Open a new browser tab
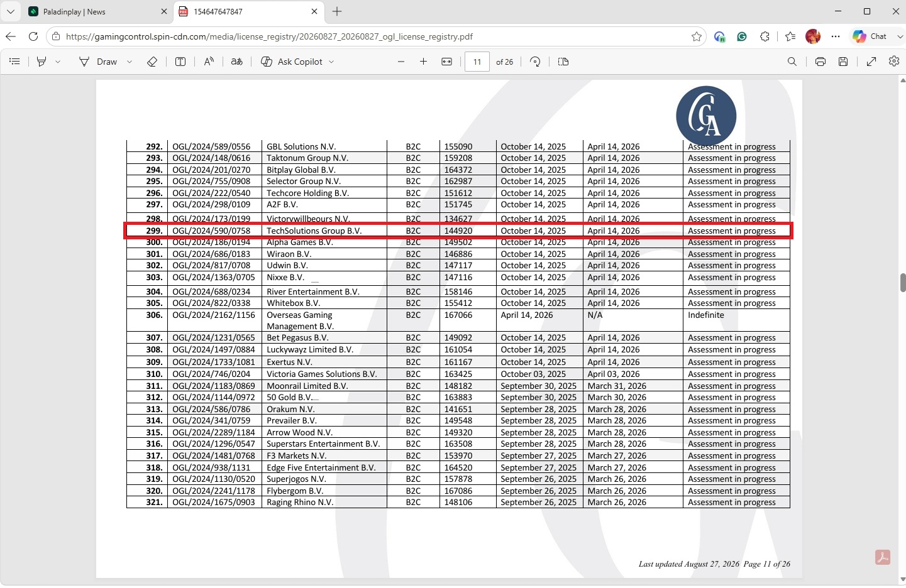Screen dimensions: 906x588 click(x=337, y=11)
